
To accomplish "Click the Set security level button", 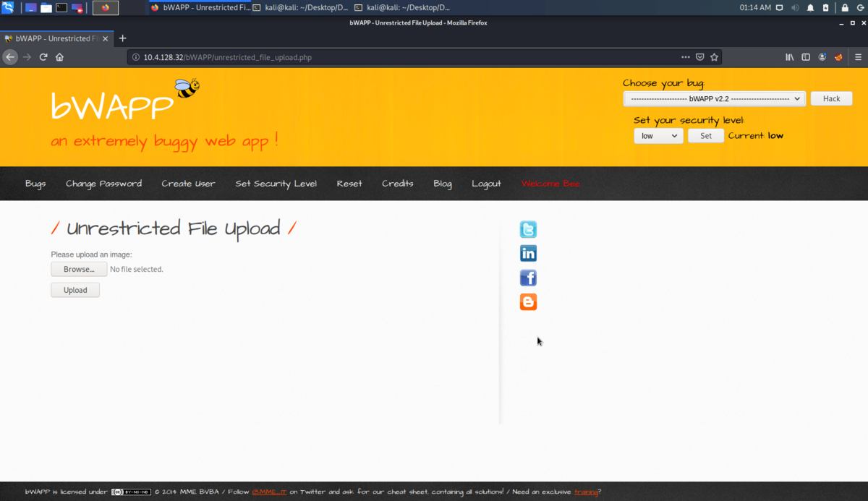I will [706, 136].
